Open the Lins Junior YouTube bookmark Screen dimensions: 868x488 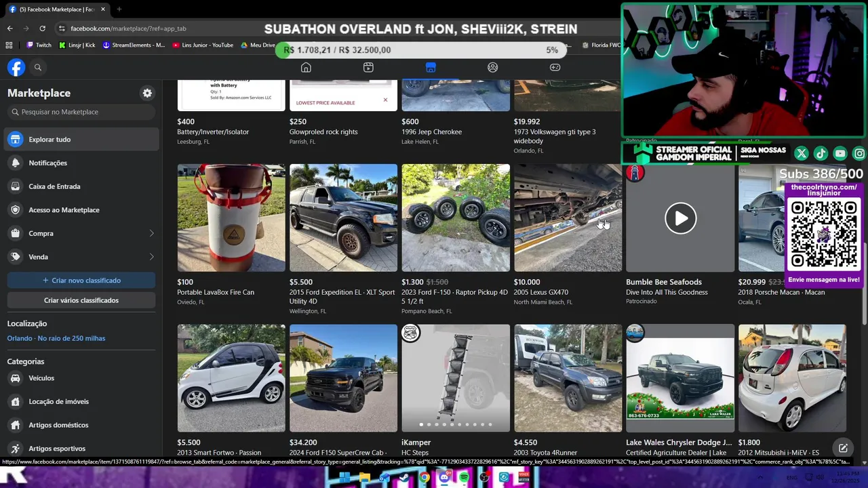203,45
